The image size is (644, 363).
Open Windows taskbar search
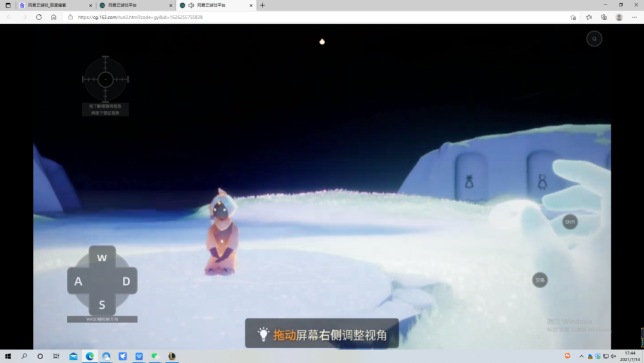24,356
